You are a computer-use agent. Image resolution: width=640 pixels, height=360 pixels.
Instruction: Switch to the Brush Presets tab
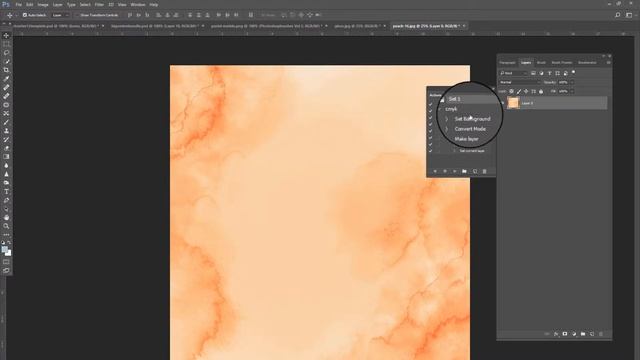562,63
